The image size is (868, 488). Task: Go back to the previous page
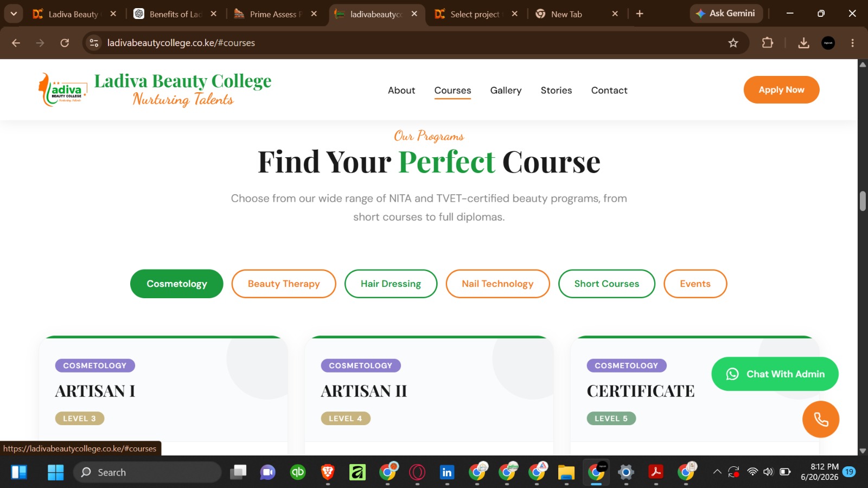click(x=16, y=43)
